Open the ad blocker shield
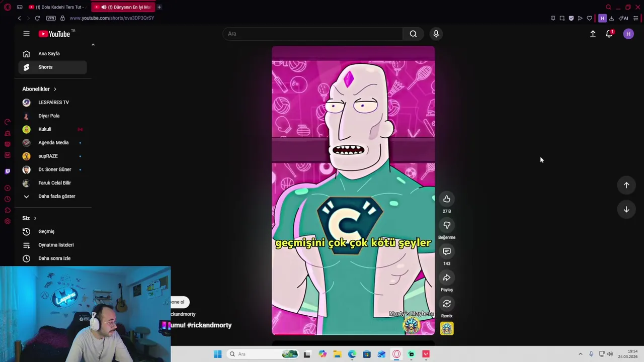This screenshot has height=362, width=644. [571, 18]
